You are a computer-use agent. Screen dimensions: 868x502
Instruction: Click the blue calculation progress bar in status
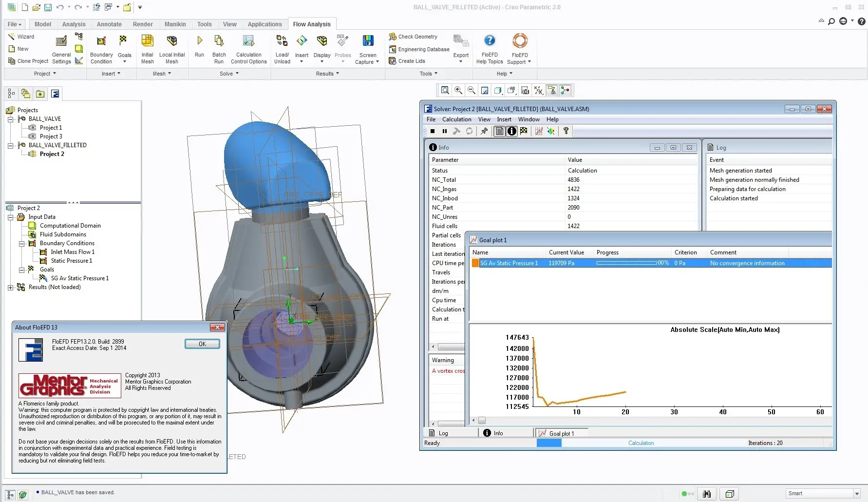tap(549, 443)
